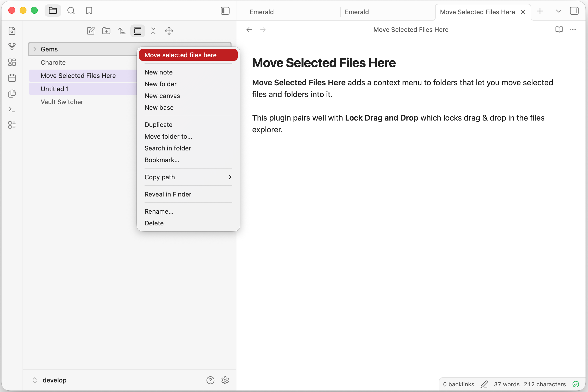Open the search pane icon
Viewport: 588px width, 392px height.
[x=71, y=11]
